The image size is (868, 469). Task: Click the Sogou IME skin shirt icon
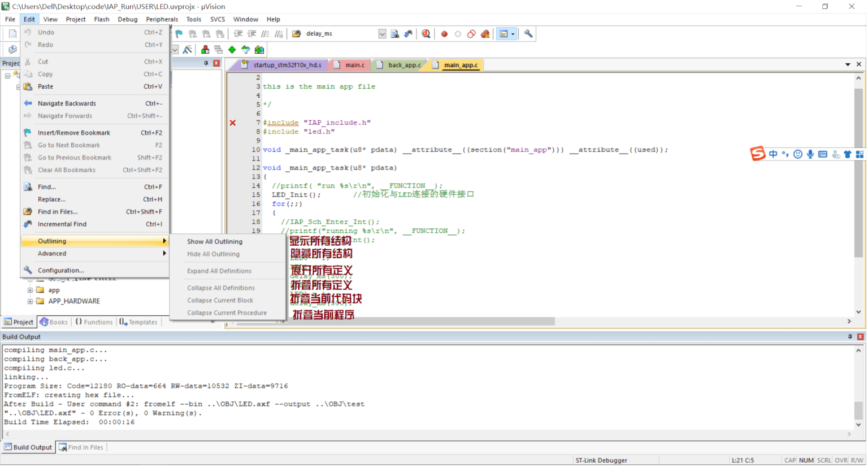tap(848, 154)
